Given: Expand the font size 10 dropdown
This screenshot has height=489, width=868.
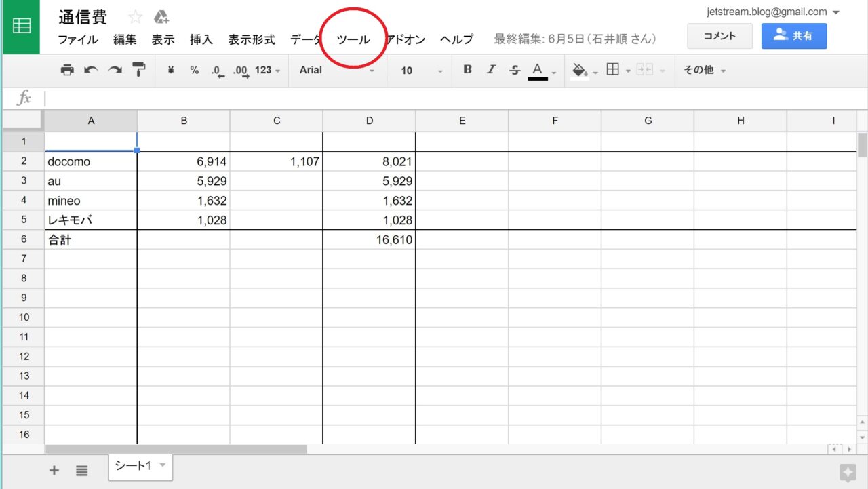Looking at the screenshot, I should pyautogui.click(x=421, y=70).
